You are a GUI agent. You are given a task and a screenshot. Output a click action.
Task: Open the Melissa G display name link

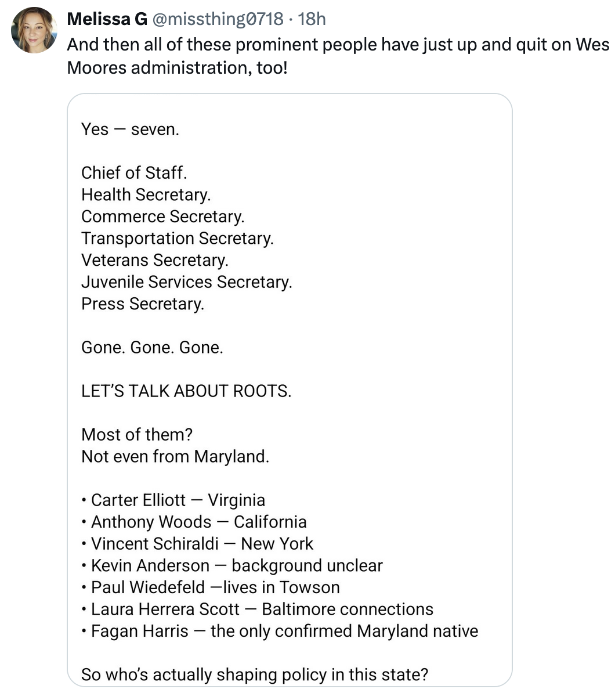(x=107, y=19)
